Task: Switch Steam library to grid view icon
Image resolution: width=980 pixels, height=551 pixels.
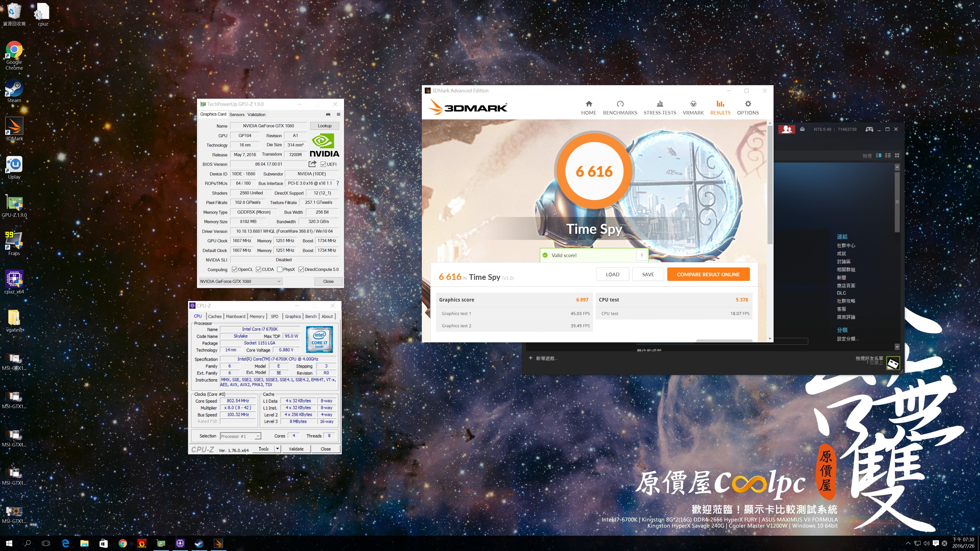Action: tap(897, 155)
